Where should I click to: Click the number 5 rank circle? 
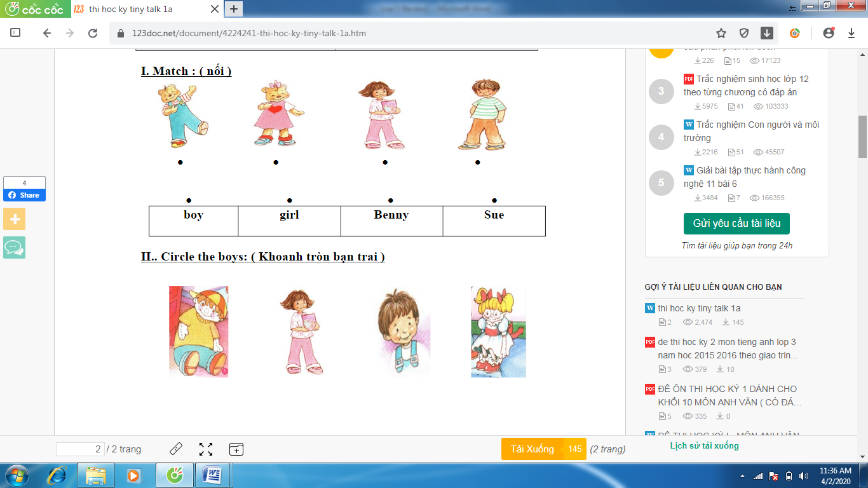click(x=661, y=183)
